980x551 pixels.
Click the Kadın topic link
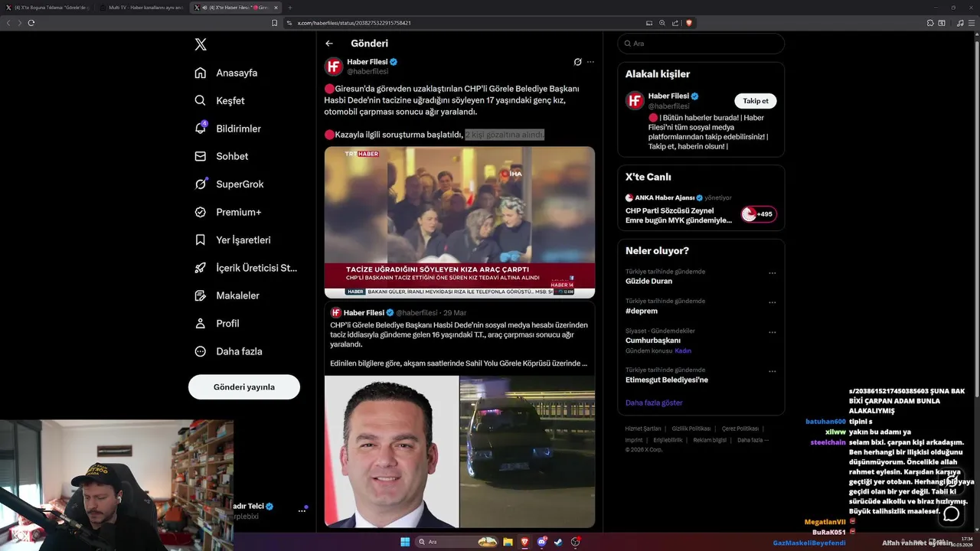point(683,350)
